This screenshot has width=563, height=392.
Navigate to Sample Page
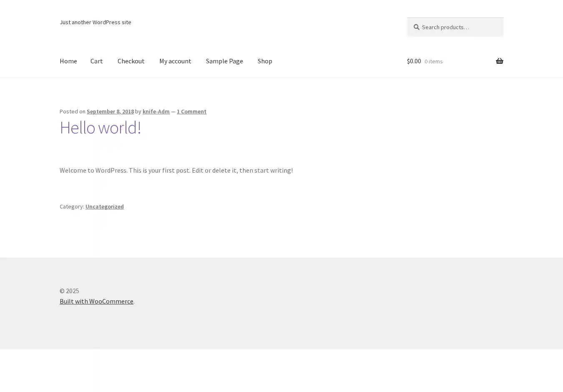224,61
